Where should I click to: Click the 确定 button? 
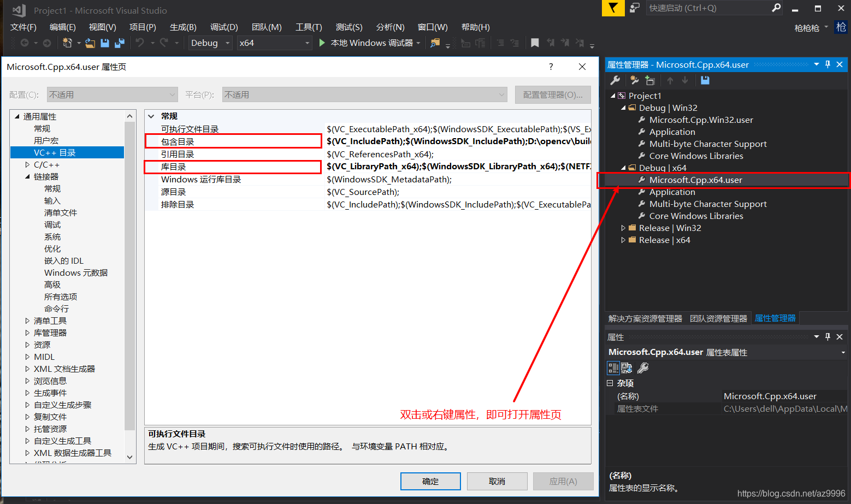point(430,481)
